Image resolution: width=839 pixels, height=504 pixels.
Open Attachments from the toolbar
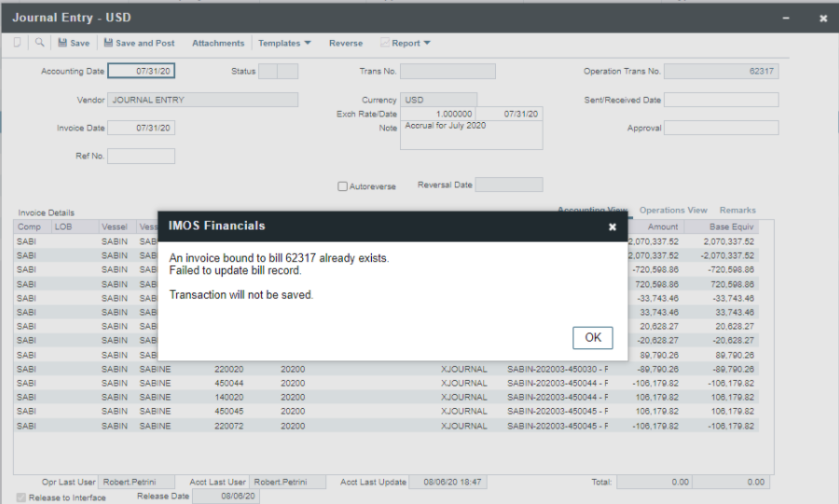tap(218, 43)
